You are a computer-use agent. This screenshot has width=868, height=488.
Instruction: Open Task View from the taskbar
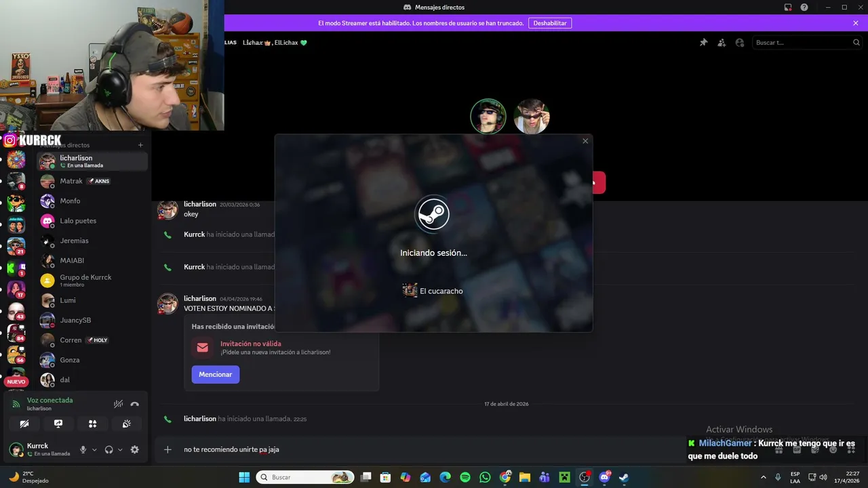coord(366,477)
